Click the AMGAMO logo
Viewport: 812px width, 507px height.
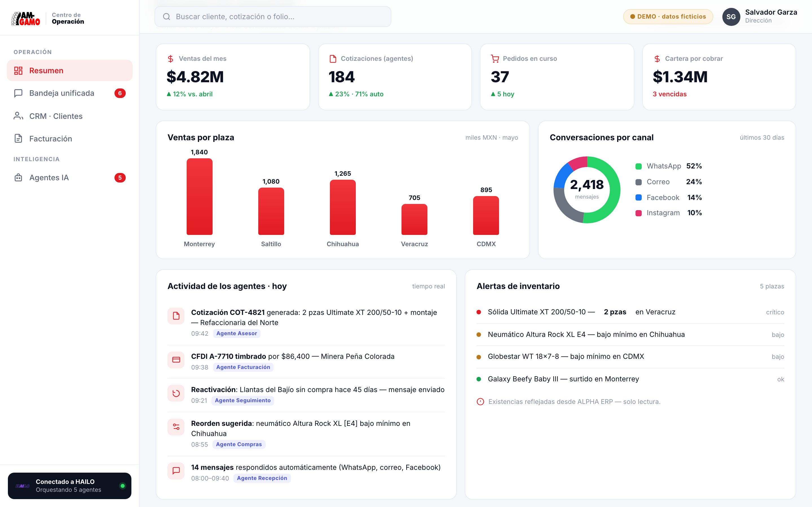[x=25, y=18]
